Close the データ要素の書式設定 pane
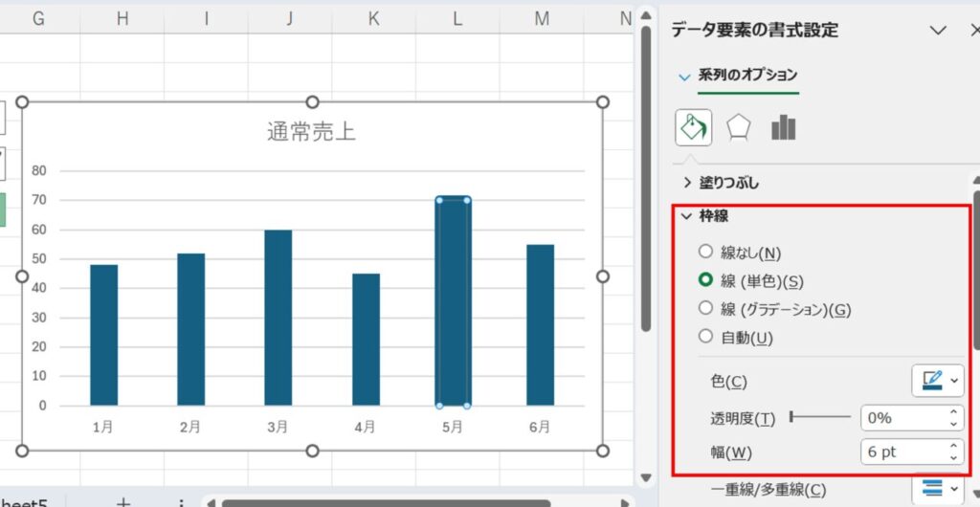Viewport: 980px width, 507px height. 975,30
